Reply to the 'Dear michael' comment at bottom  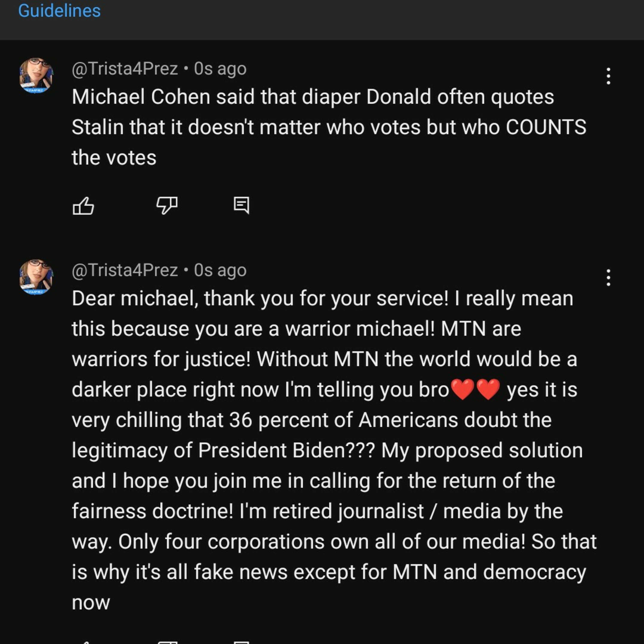pyautogui.click(x=241, y=641)
